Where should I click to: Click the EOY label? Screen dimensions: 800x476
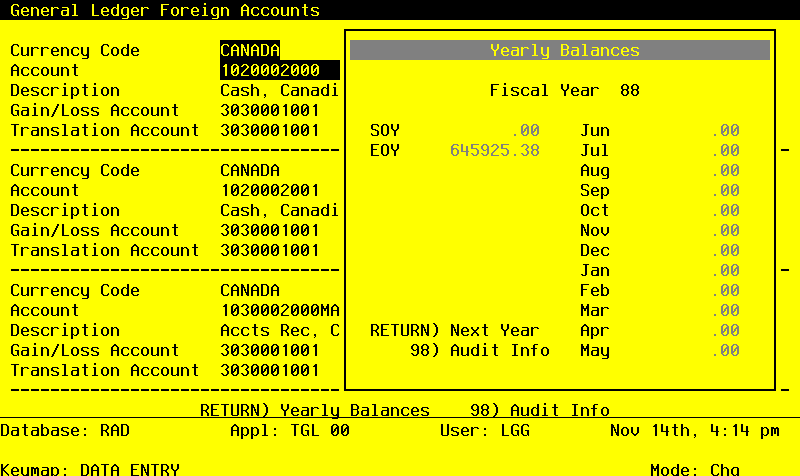385,151
